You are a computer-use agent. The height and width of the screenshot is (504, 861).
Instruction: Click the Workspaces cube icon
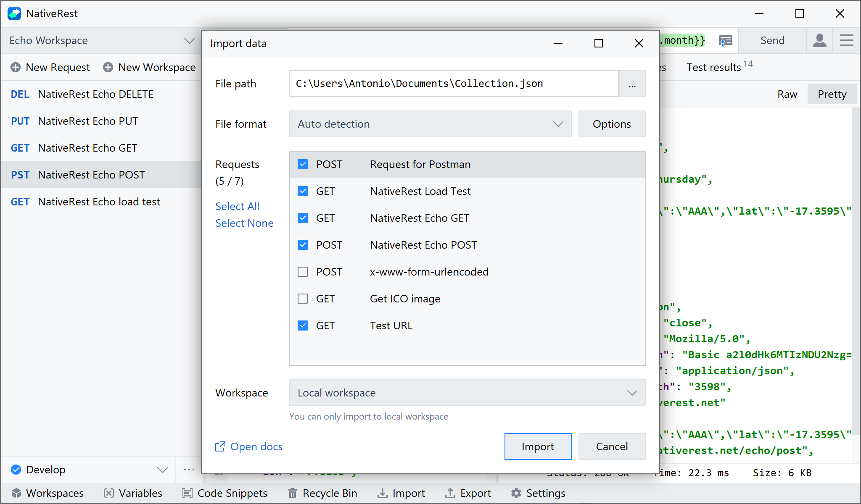point(16,493)
